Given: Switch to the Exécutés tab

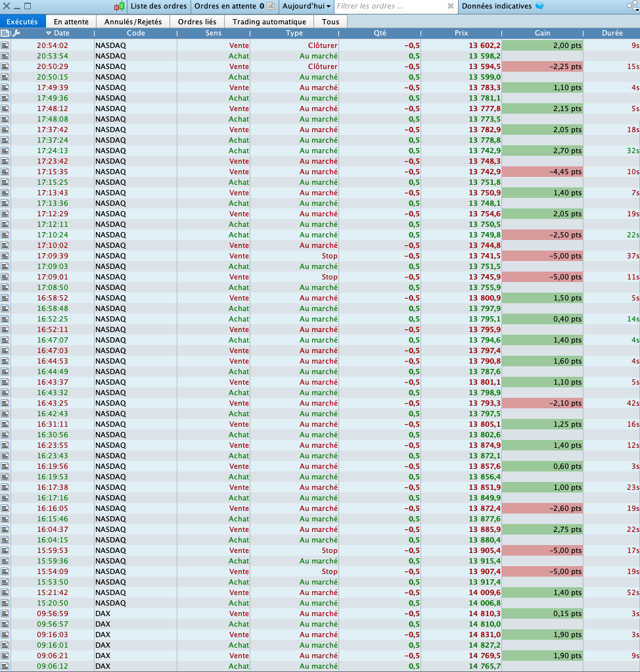Looking at the screenshot, I should click(22, 22).
